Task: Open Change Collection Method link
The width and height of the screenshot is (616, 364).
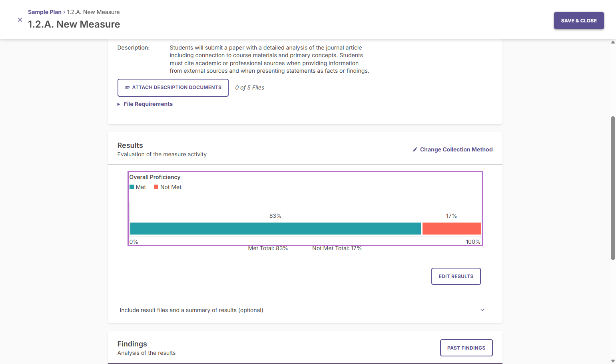Action: tap(457, 149)
